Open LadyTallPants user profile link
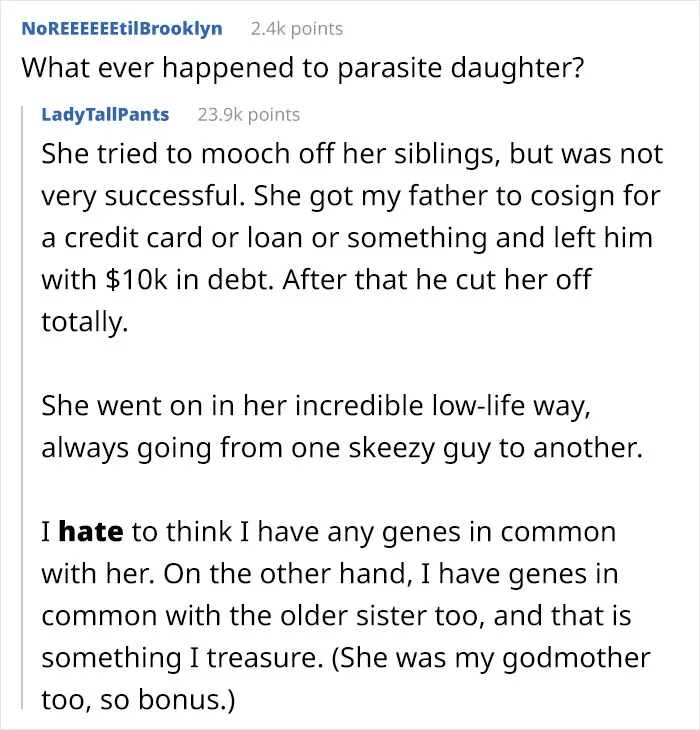 pyautogui.click(x=105, y=115)
